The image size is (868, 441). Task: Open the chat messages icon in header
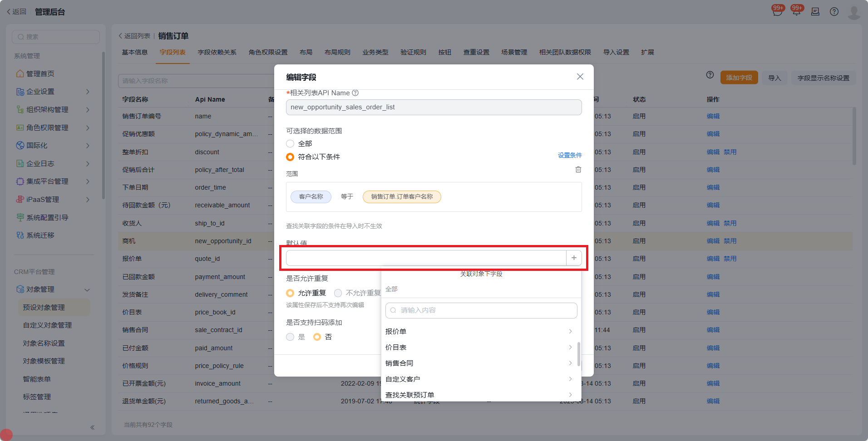coord(777,12)
